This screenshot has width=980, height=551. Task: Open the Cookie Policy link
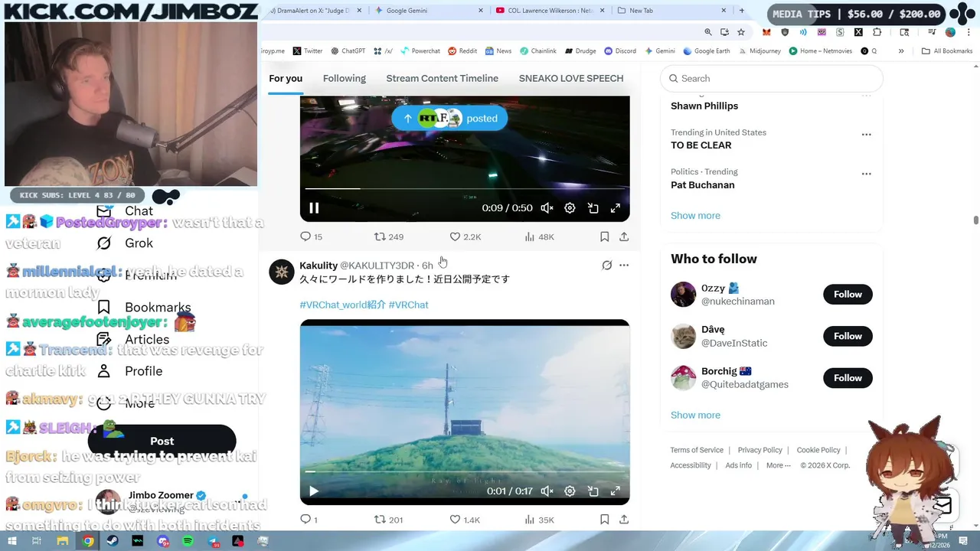tap(818, 450)
